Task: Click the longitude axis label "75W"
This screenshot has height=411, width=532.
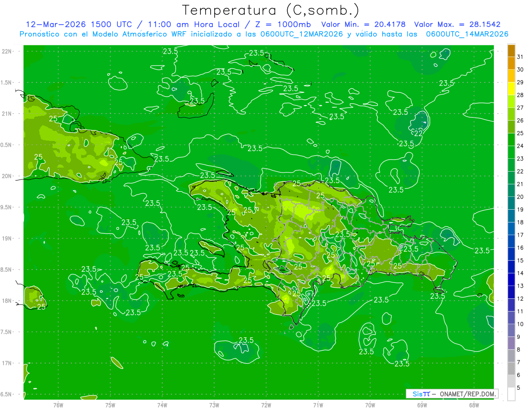Action: tap(110, 405)
